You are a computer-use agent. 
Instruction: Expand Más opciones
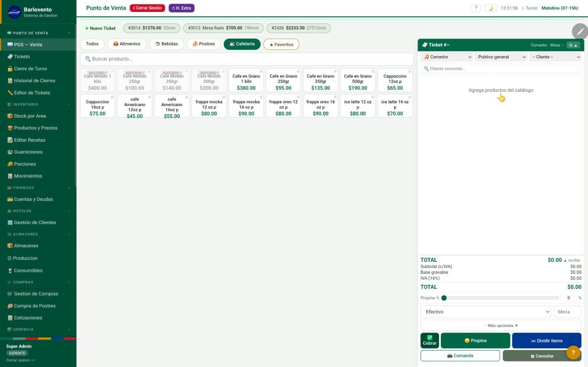pyautogui.click(x=501, y=325)
